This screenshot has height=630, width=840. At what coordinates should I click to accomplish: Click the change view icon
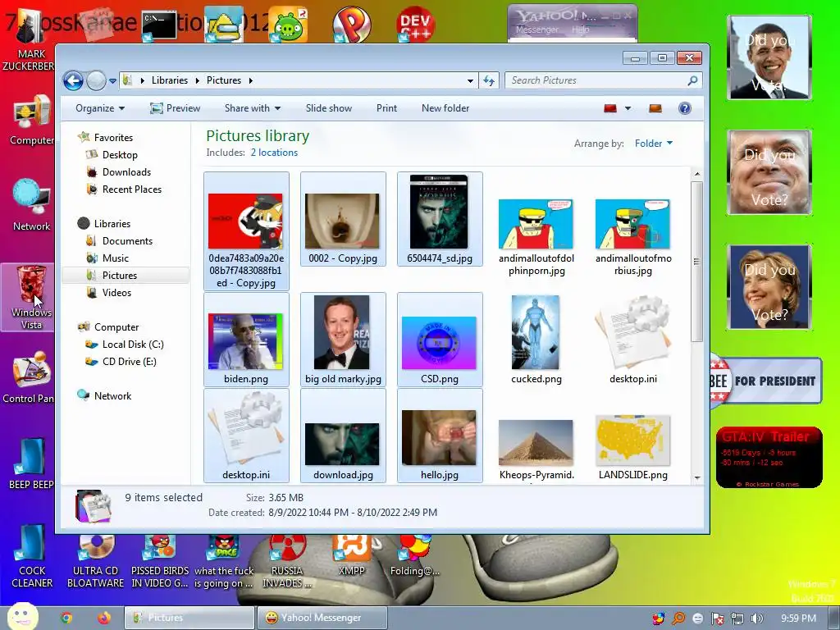point(610,108)
